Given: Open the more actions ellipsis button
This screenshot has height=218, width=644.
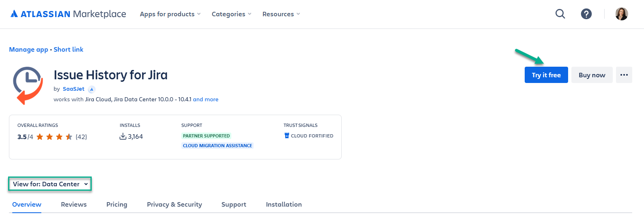Looking at the screenshot, I should click(624, 75).
